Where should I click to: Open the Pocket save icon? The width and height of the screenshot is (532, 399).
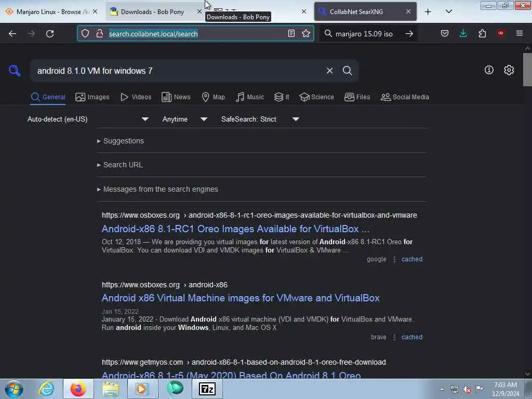pos(445,33)
